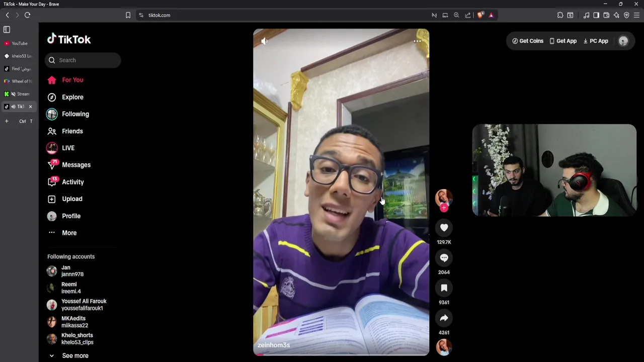
Task: Switch to the khelo53 vertical tab
Action: point(19,56)
